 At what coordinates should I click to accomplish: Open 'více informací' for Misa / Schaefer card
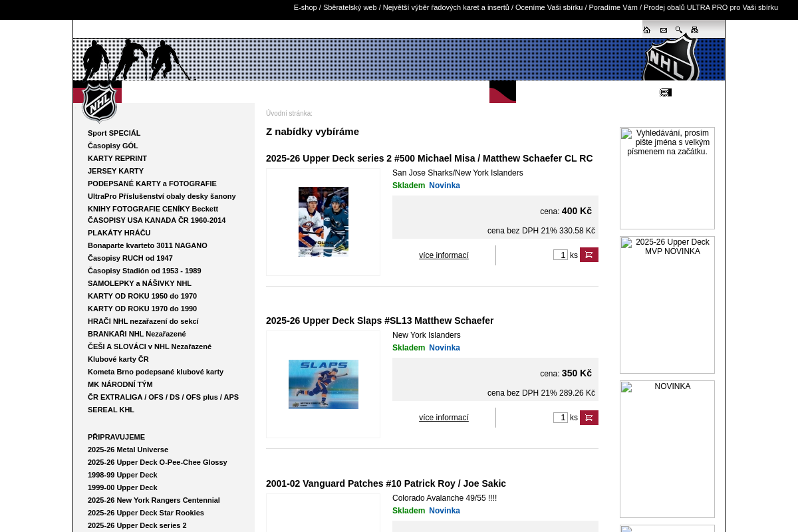point(444,255)
